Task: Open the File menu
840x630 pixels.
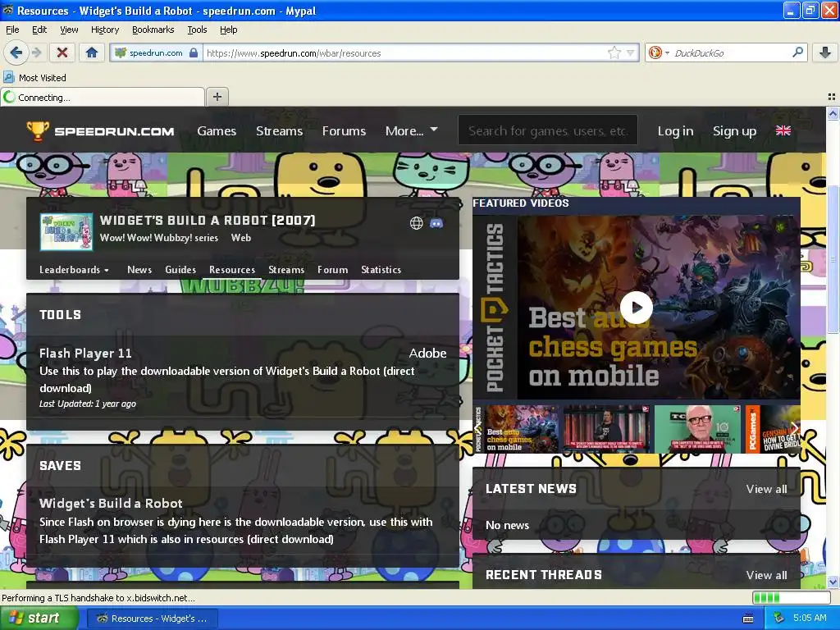Action: coord(12,30)
